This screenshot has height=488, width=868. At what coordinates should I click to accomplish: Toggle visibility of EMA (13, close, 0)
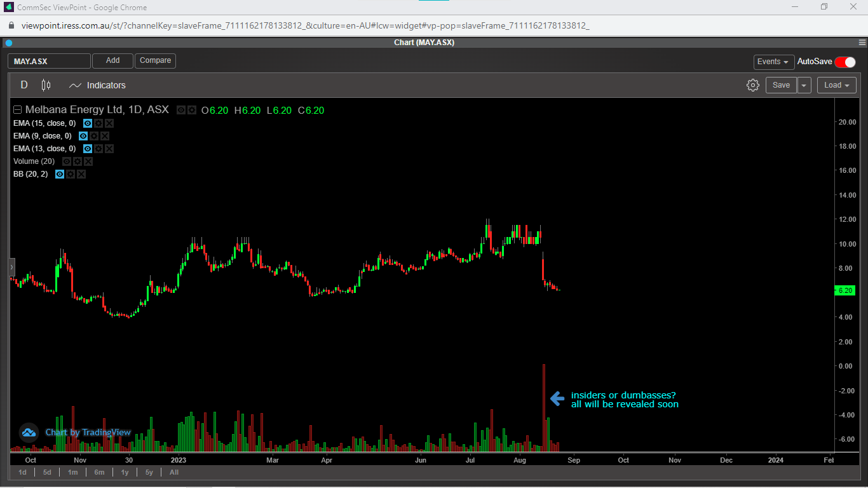pos(88,149)
